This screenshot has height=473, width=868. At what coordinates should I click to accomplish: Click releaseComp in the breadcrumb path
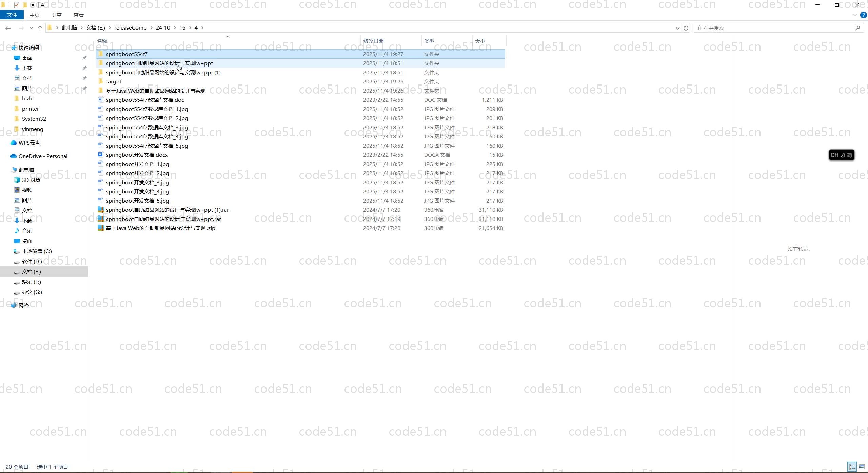[130, 28]
